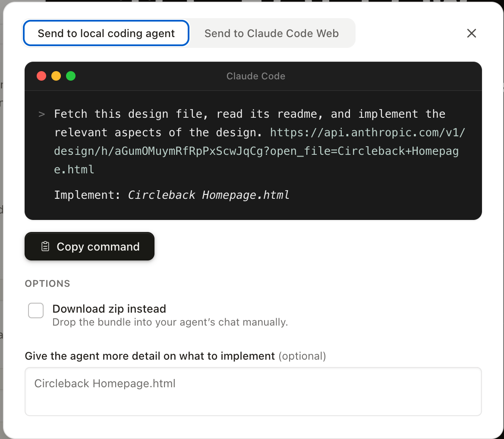Click the terminal prompt arrow symbol
The image size is (504, 439).
point(41,114)
